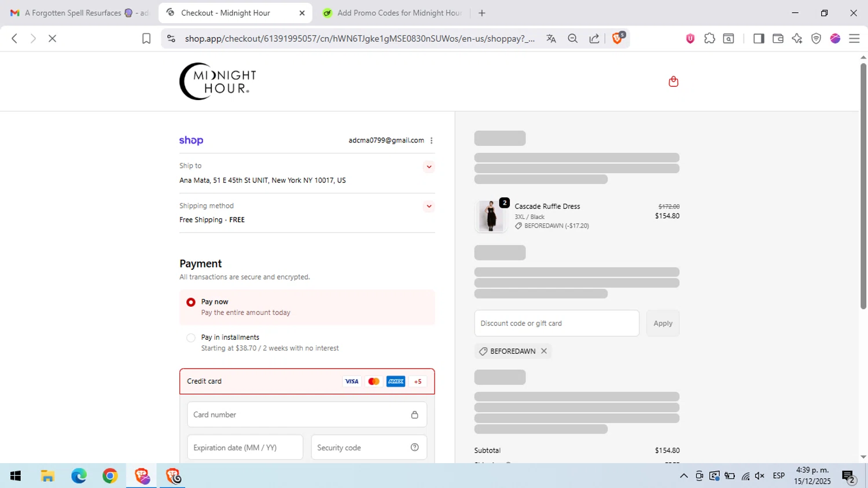Click the Visa card icon
Image resolution: width=868 pixels, height=488 pixels.
[x=351, y=381]
